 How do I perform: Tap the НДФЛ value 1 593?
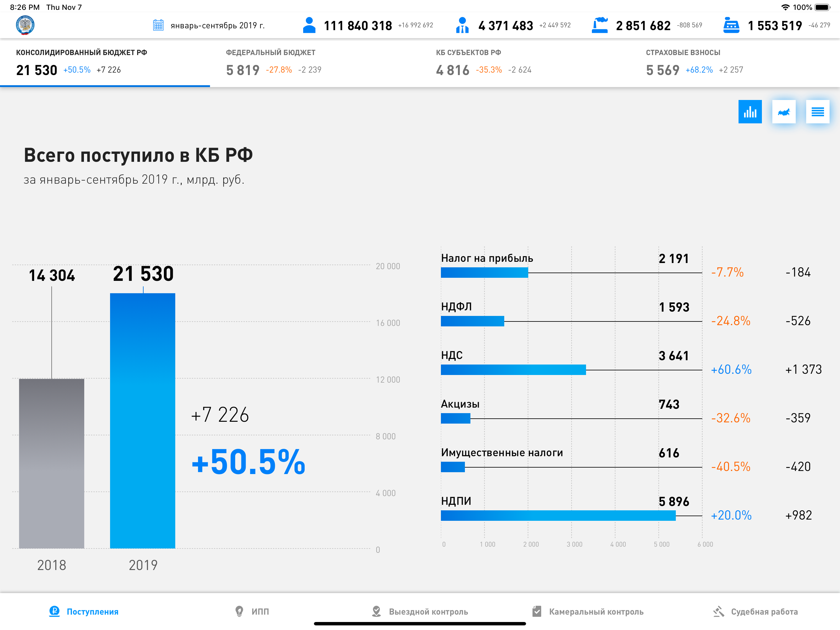point(674,307)
